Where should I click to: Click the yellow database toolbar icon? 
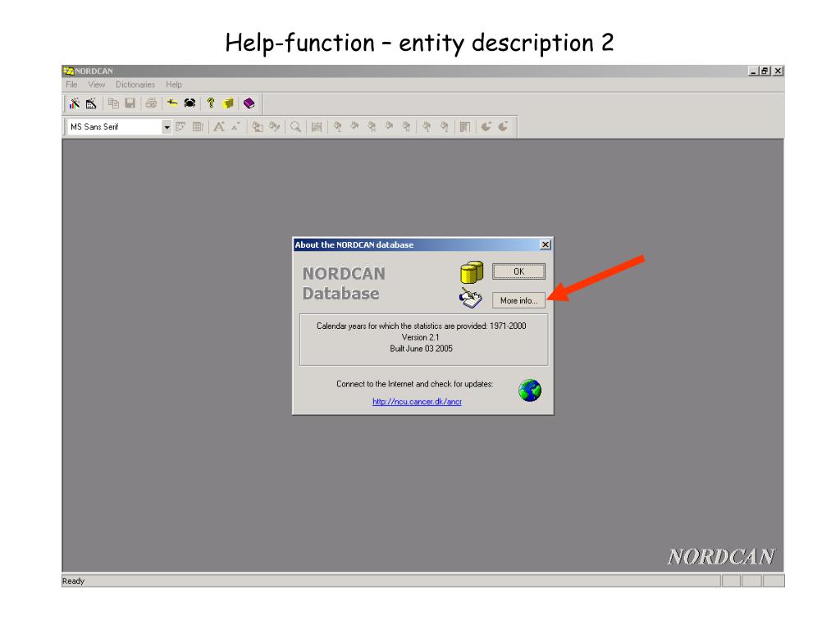(x=229, y=103)
